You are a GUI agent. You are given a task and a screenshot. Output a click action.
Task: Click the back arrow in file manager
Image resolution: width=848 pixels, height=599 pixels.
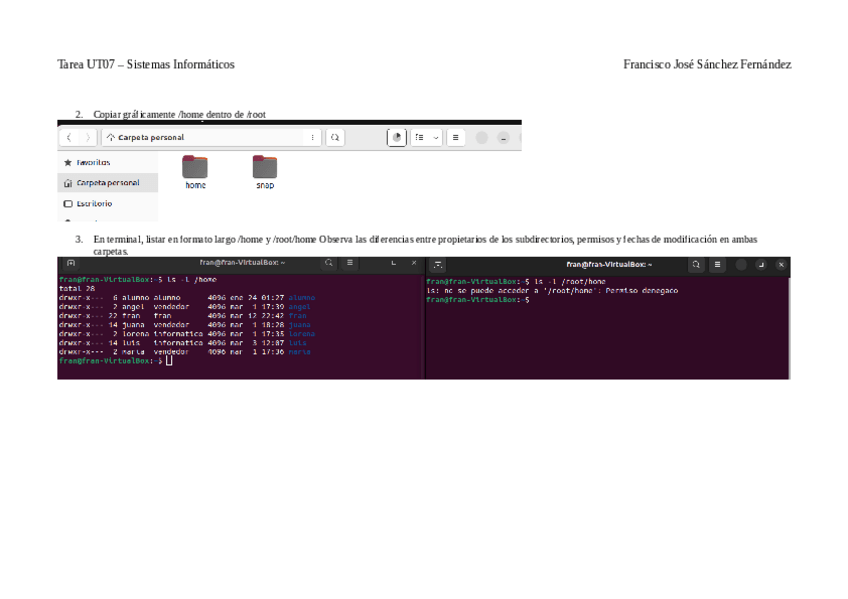click(69, 138)
